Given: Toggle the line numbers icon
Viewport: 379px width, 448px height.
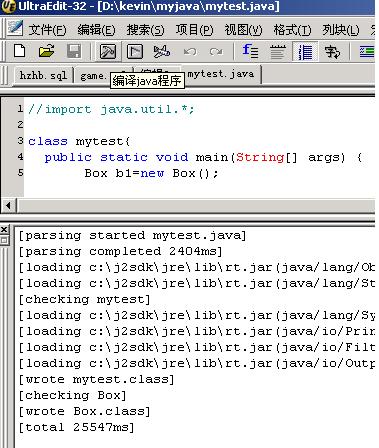Looking at the screenshot, I should tap(305, 51).
